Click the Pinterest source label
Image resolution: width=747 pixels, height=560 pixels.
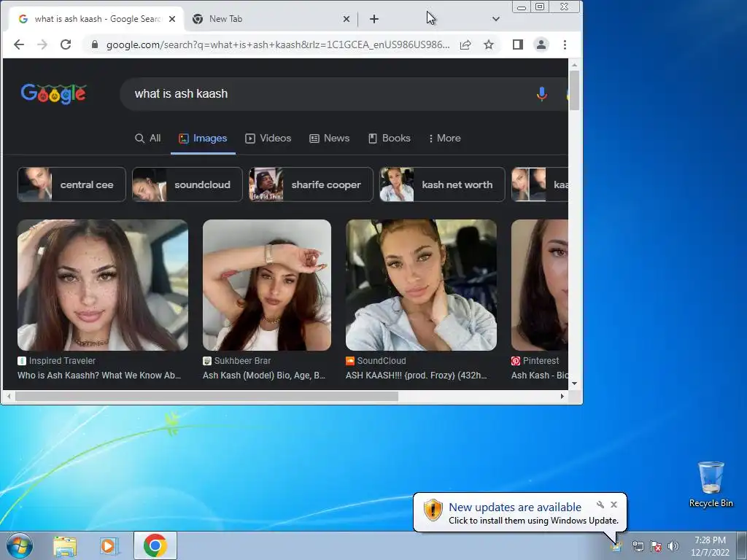(x=535, y=360)
